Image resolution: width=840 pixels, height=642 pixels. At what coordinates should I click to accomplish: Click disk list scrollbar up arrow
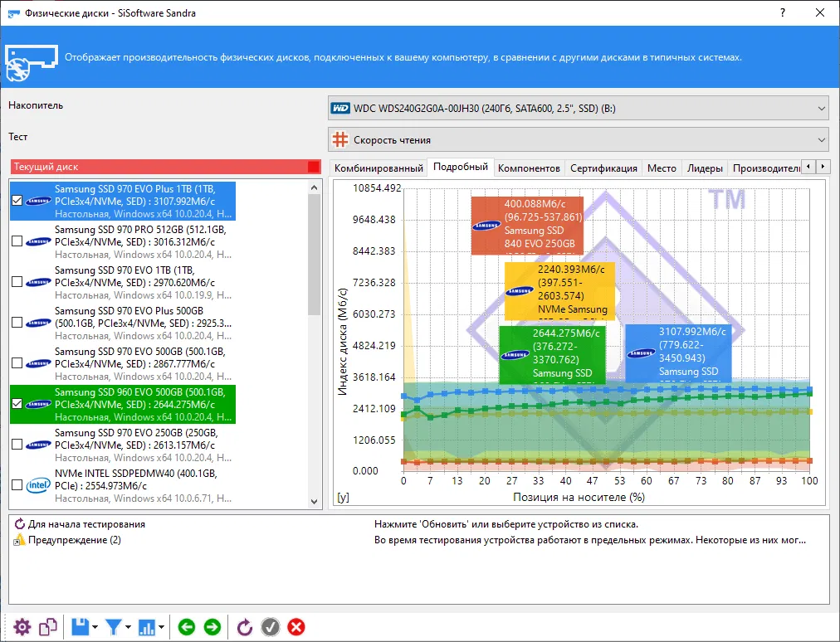pyautogui.click(x=314, y=187)
